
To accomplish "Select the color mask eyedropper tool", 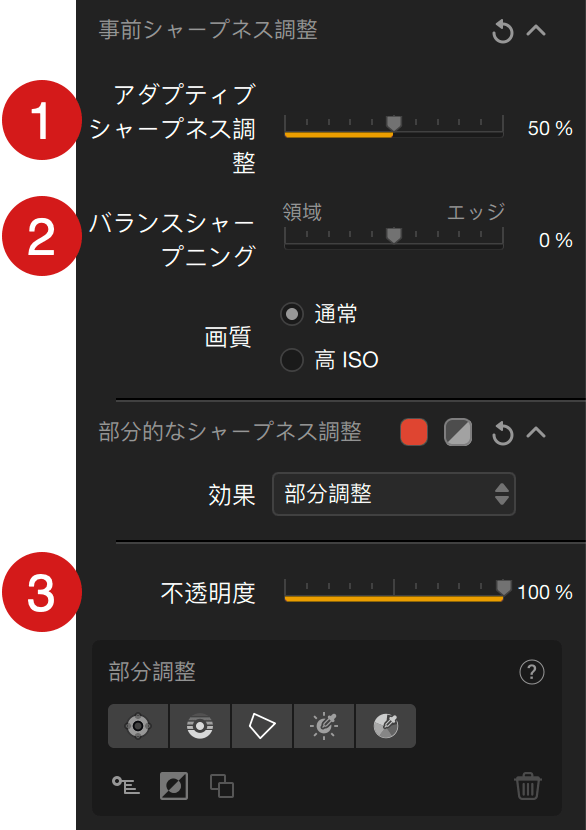I will pos(386,726).
